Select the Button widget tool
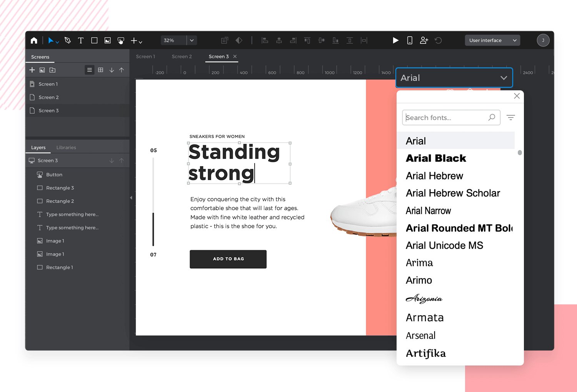 click(121, 40)
